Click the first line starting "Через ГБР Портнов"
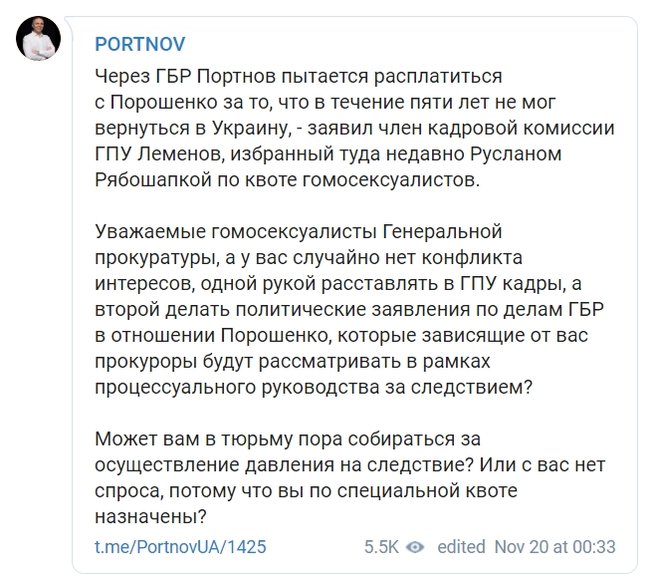 298,77
